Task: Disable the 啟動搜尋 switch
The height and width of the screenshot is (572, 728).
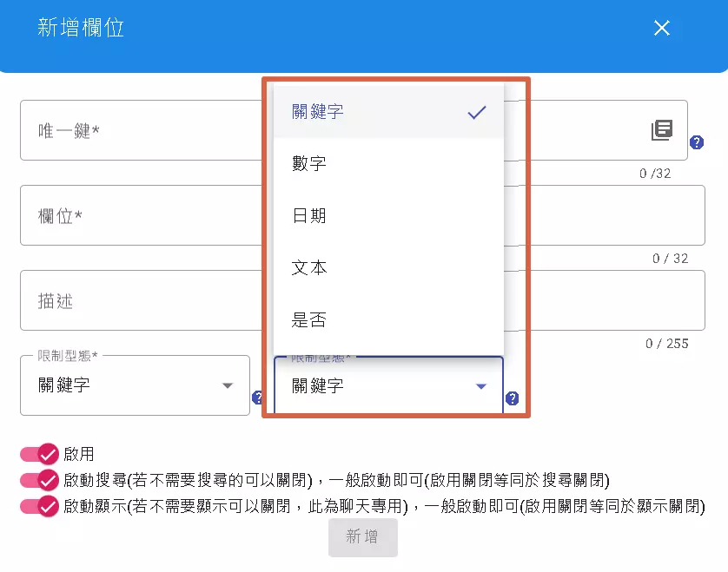Action: pyautogui.click(x=39, y=480)
